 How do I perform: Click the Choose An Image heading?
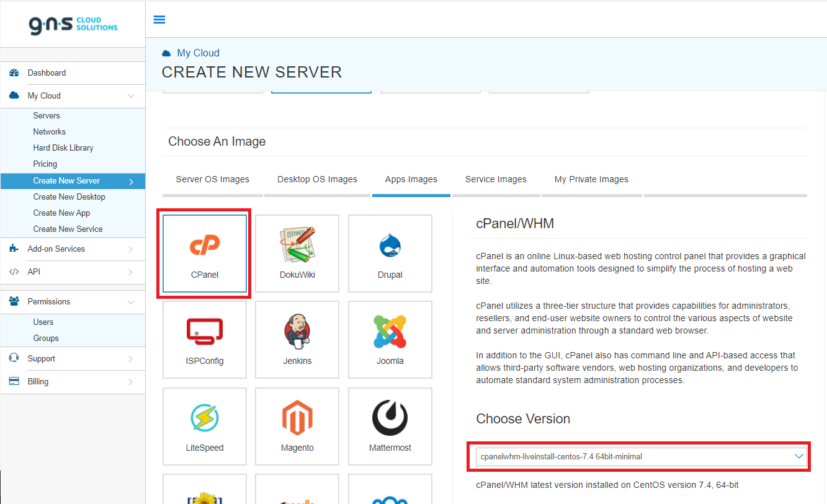point(217,141)
